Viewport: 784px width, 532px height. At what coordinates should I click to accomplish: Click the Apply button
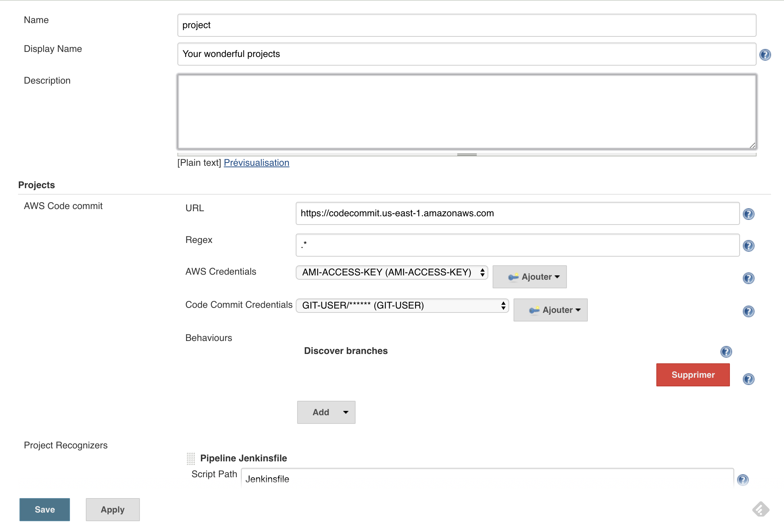point(112,509)
